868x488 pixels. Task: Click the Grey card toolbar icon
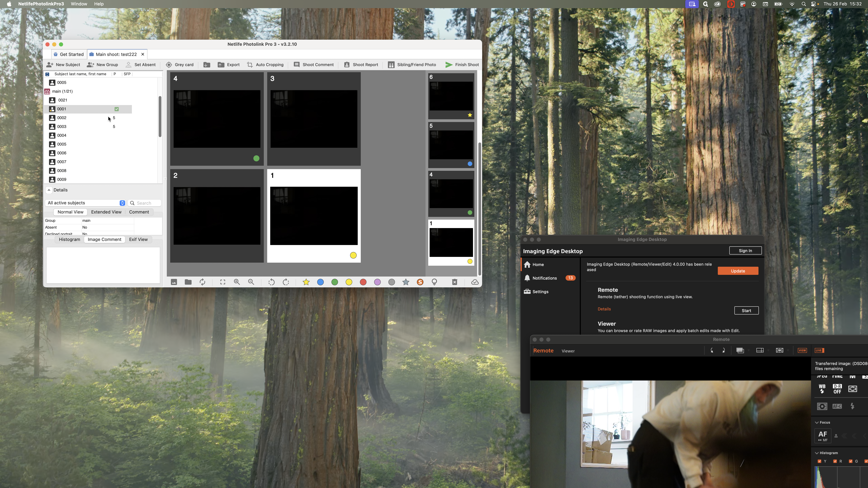click(x=169, y=65)
